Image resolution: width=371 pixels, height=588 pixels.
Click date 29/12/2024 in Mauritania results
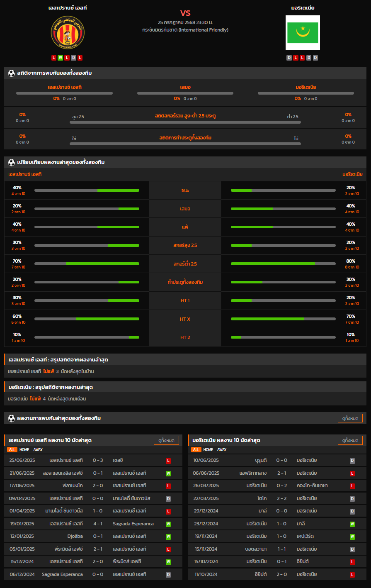coord(206,511)
